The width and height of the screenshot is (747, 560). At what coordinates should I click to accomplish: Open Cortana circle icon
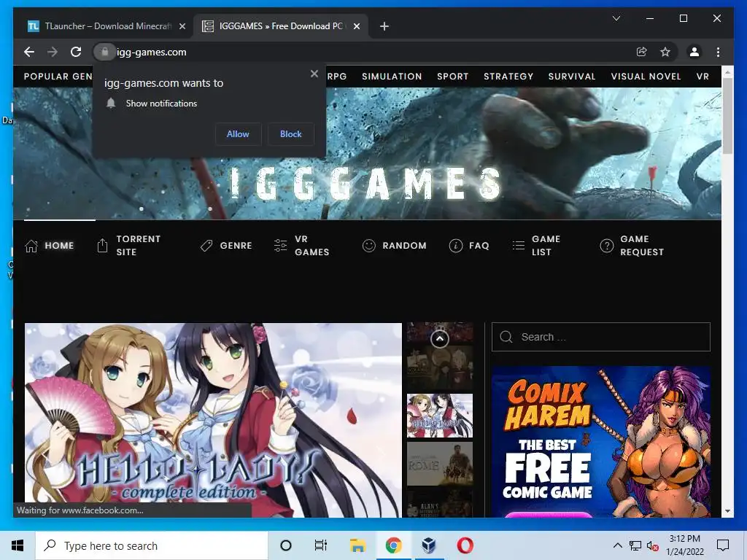(286, 545)
